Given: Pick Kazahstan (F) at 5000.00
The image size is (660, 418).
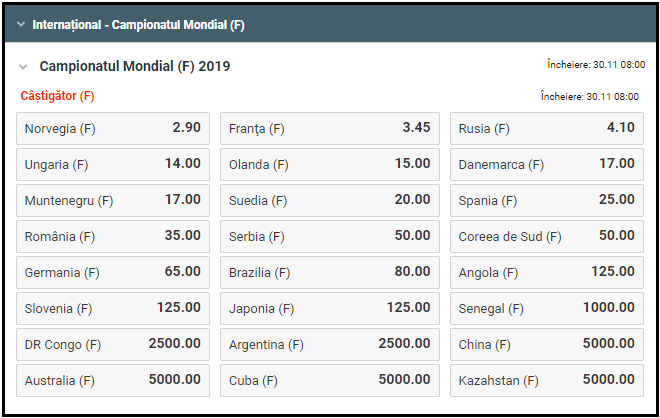Looking at the screenshot, I should 546,380.
